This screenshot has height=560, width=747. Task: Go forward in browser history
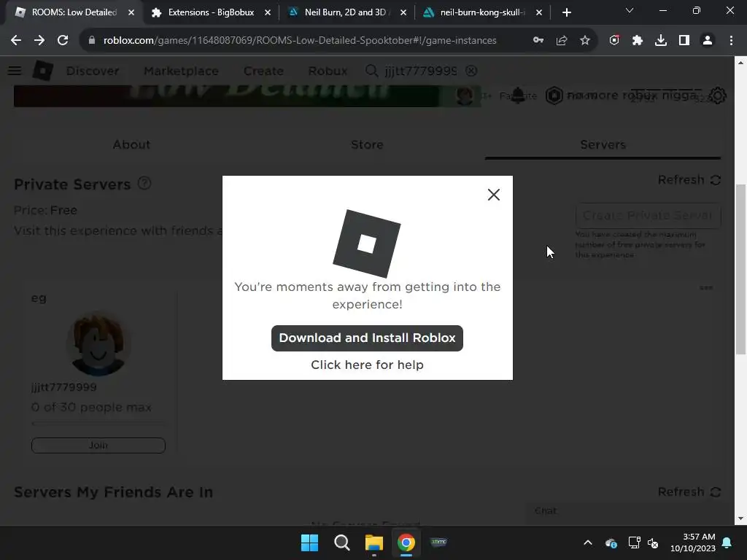39,41
